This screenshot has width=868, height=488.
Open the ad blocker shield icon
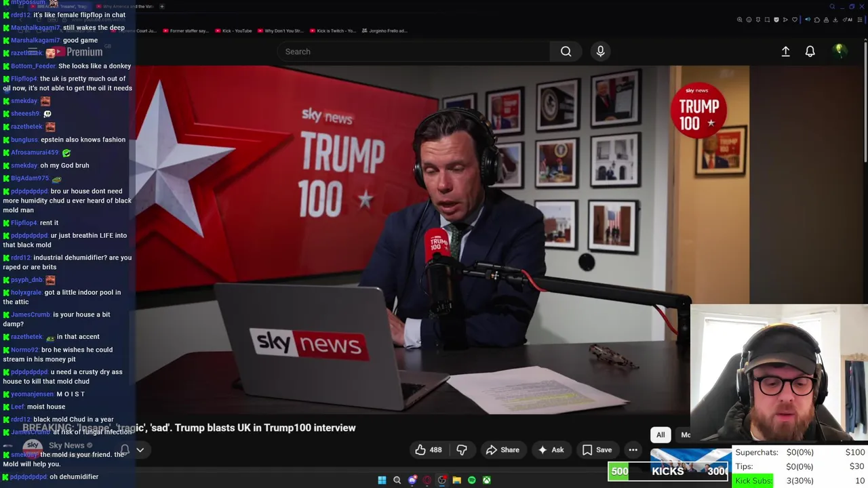[776, 20]
